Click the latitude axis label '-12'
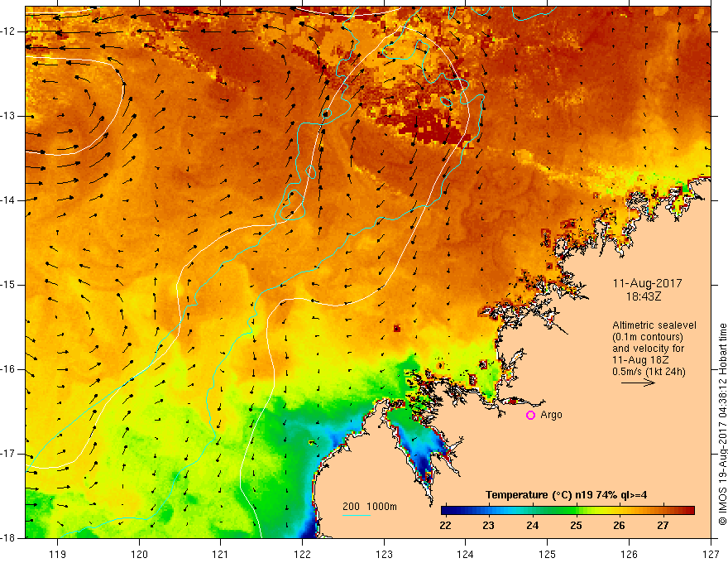 point(9,31)
